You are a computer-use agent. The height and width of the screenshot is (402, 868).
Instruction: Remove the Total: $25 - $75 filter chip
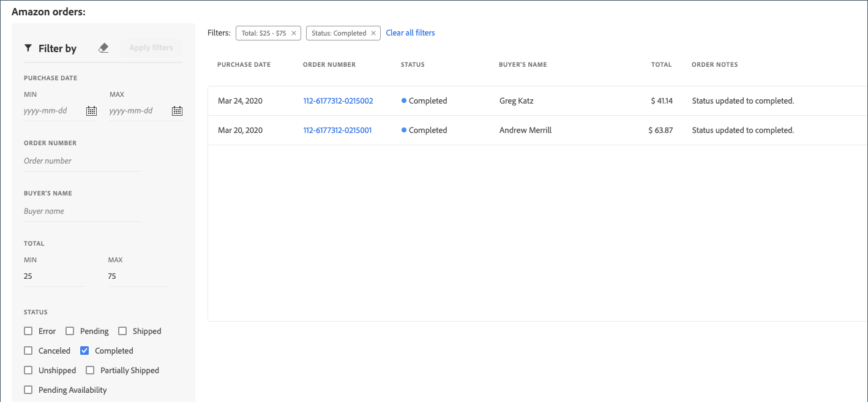click(294, 33)
